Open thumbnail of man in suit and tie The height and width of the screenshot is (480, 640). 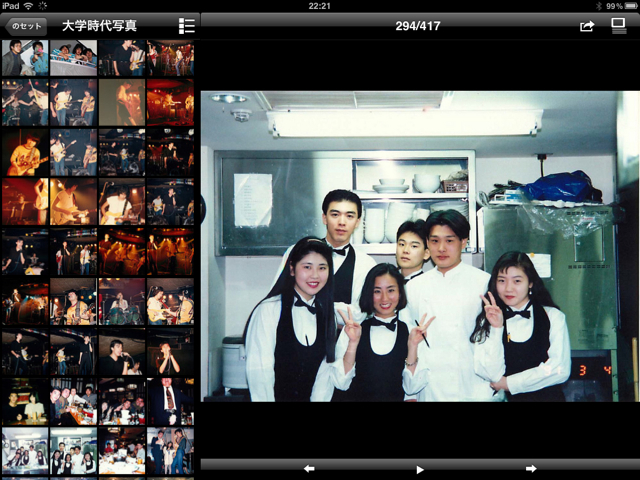tap(171, 400)
